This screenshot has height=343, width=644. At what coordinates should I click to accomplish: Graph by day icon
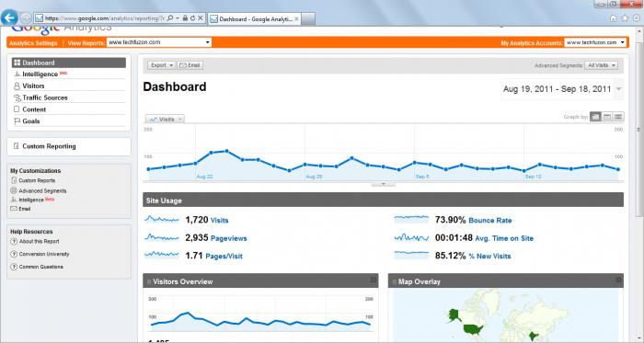click(595, 117)
